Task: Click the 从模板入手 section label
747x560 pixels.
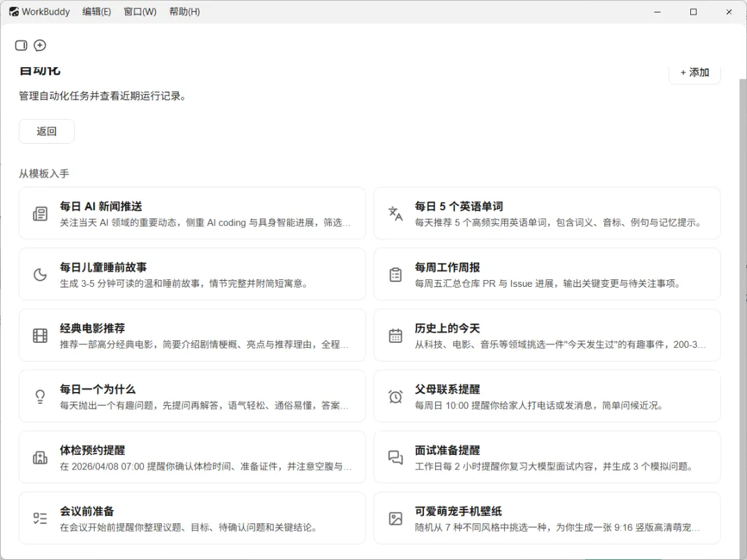Action: (x=44, y=174)
